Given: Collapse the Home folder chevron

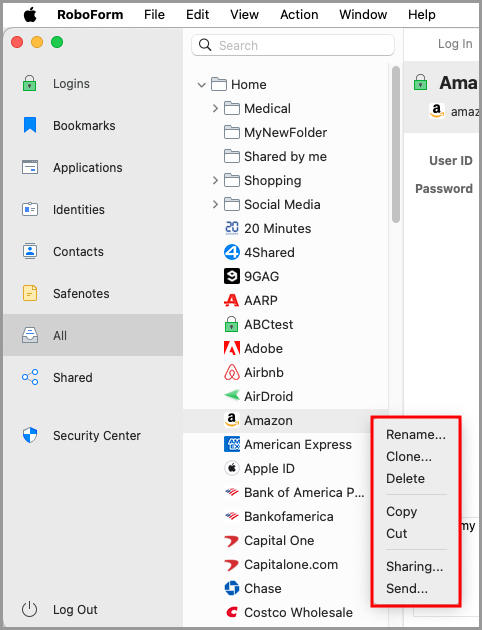Looking at the screenshot, I should coord(202,85).
